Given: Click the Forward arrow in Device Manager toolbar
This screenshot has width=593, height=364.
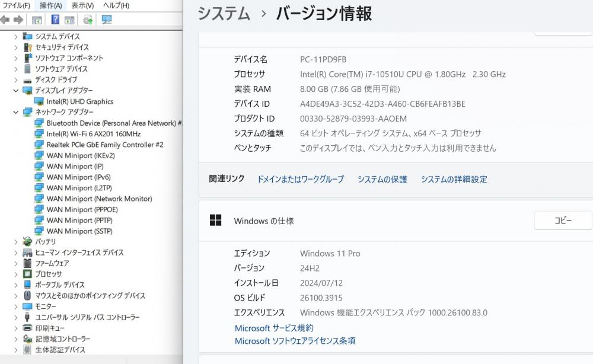Looking at the screenshot, I should (x=18, y=20).
